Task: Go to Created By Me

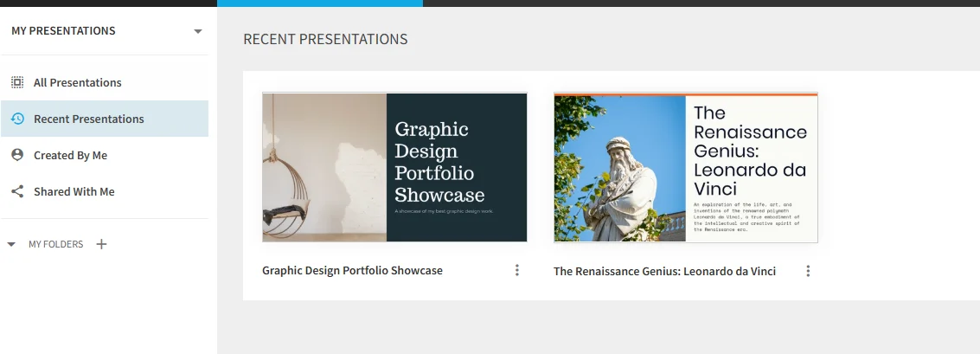Action: pos(105,155)
